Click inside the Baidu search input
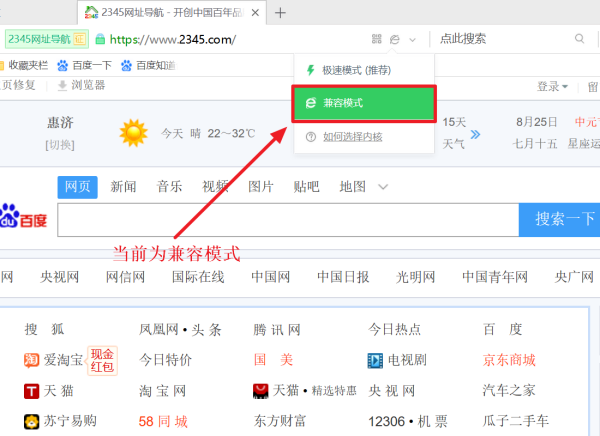 click(x=288, y=220)
